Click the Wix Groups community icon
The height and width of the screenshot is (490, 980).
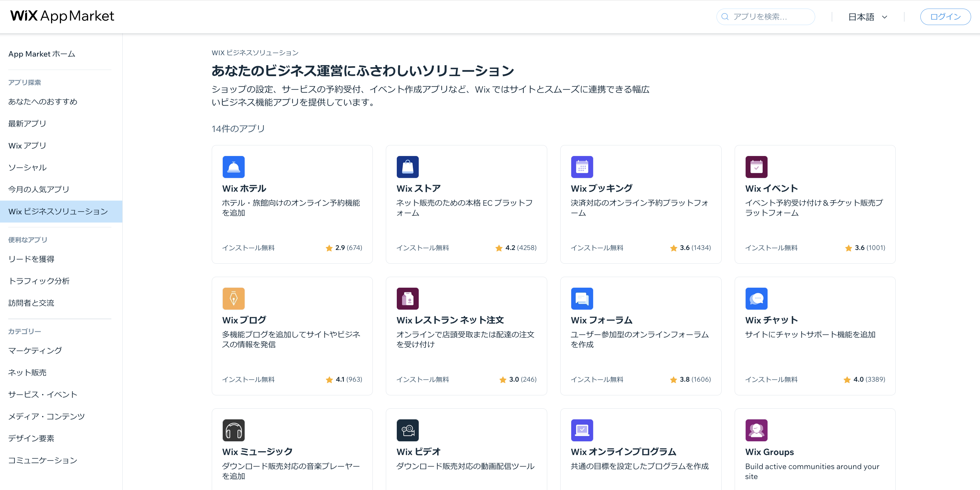pyautogui.click(x=756, y=430)
